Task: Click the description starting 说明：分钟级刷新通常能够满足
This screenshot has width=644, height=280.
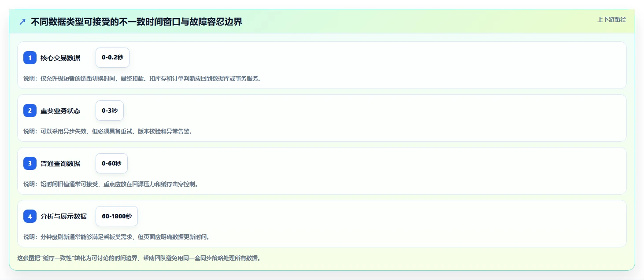Action: pos(117,237)
